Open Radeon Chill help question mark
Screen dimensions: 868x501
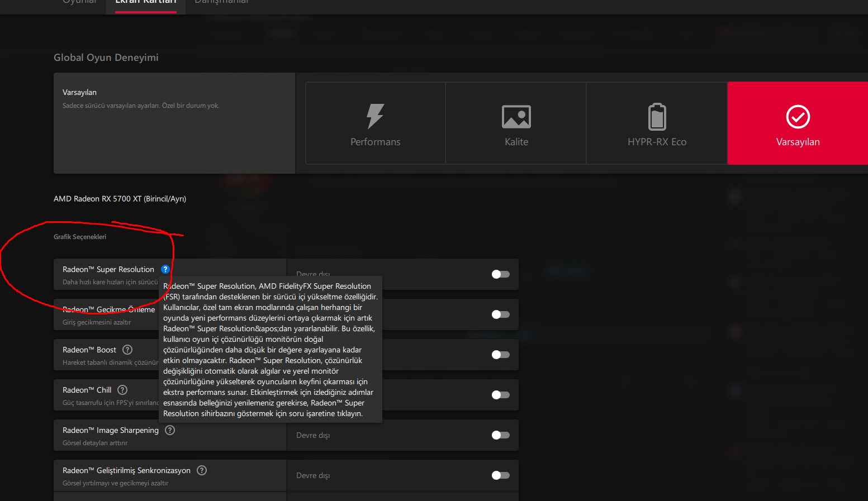click(x=122, y=390)
